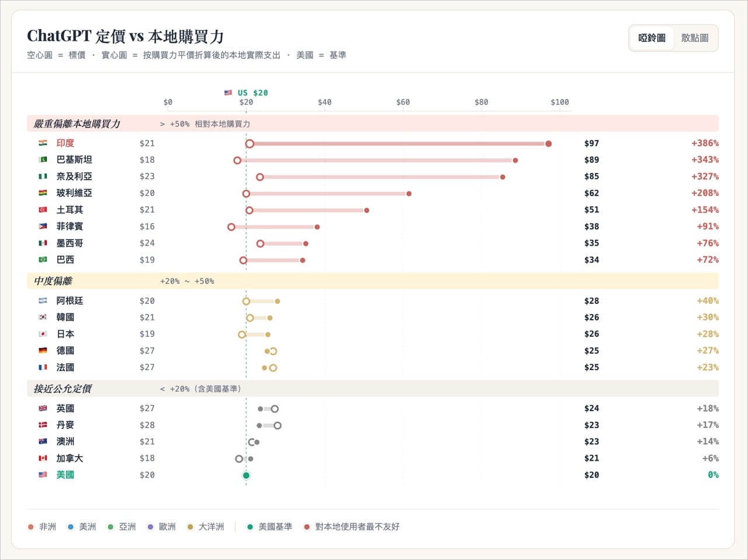Viewport: 748px width, 560px height.
Task: Click the Nigeria flag icon
Action: (x=43, y=177)
